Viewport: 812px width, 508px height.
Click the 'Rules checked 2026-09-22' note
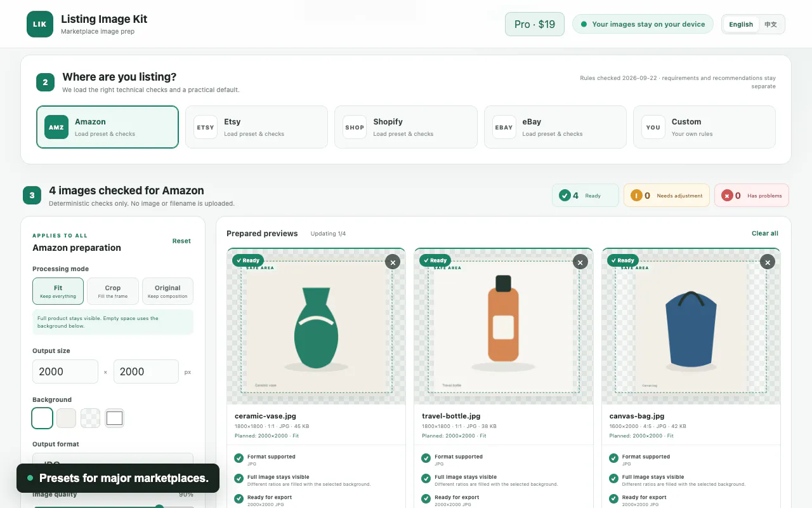click(x=678, y=82)
